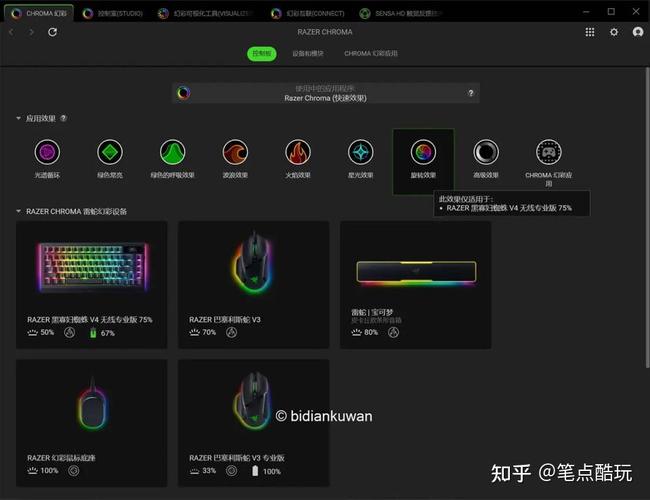The image size is (650, 500).
Task: Click the vertical scrollbar on the right
Action: coord(647,218)
